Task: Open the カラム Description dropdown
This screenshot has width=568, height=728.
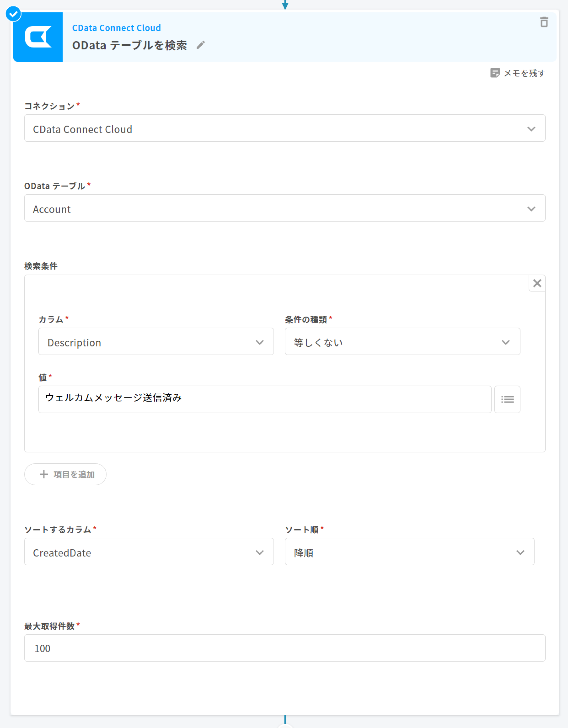Action: click(156, 342)
